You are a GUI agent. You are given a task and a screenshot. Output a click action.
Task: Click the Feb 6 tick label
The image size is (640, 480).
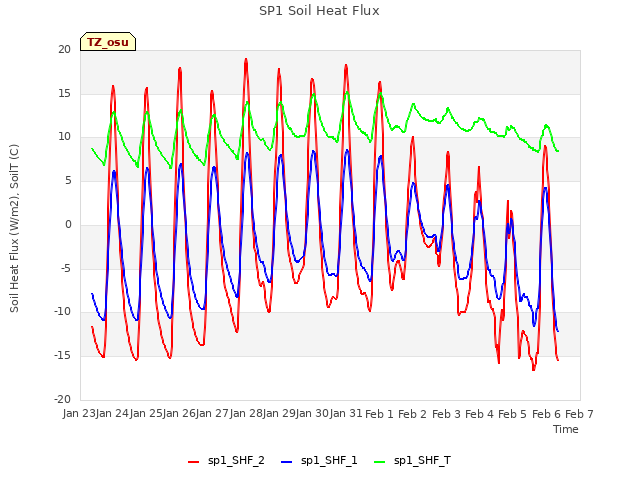click(x=546, y=414)
